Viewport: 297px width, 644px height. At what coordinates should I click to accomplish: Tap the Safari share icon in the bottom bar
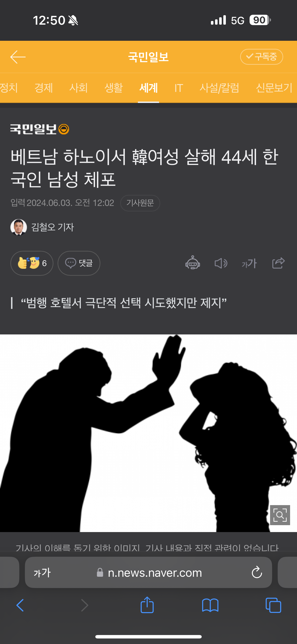coord(147,605)
